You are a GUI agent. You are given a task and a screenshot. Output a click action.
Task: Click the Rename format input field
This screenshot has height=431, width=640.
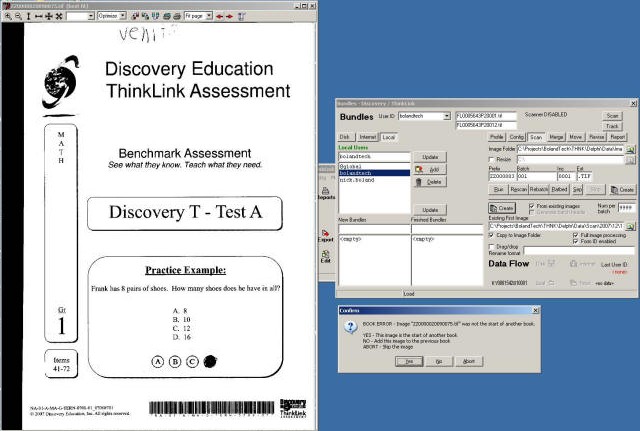click(x=579, y=251)
